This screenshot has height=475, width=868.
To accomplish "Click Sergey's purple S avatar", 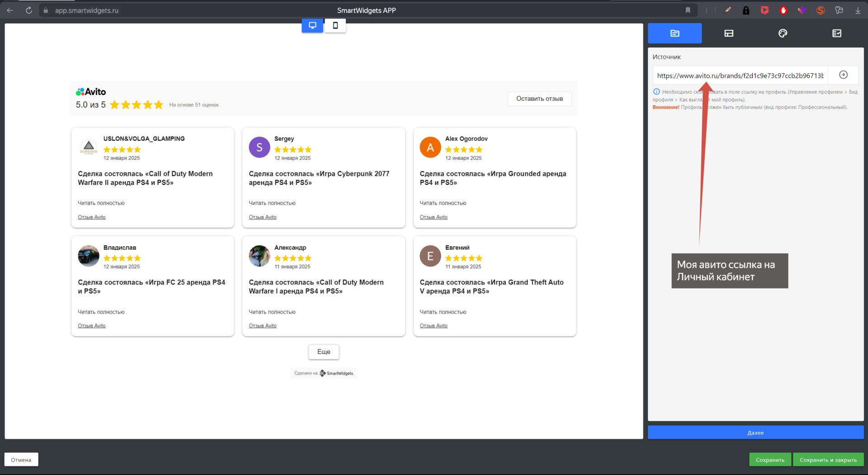I will [x=259, y=147].
